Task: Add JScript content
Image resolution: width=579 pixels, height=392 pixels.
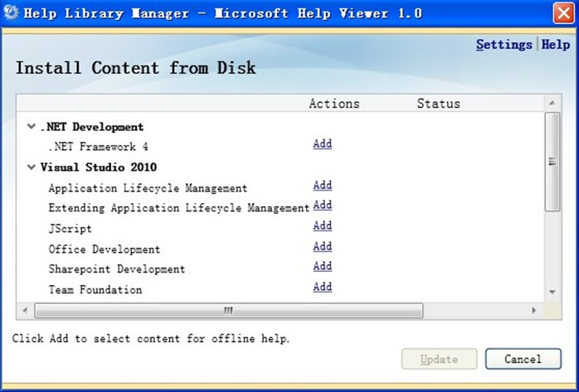Action: click(x=323, y=225)
